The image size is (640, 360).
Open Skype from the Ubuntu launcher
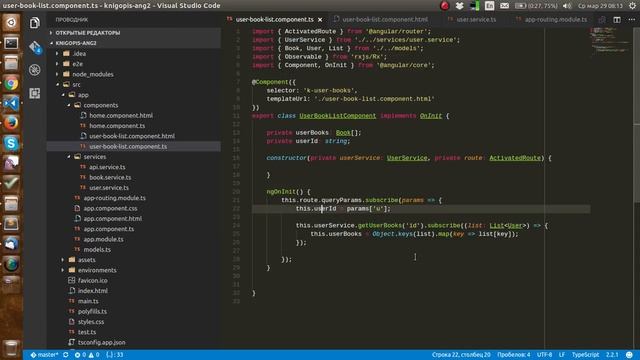(x=11, y=143)
